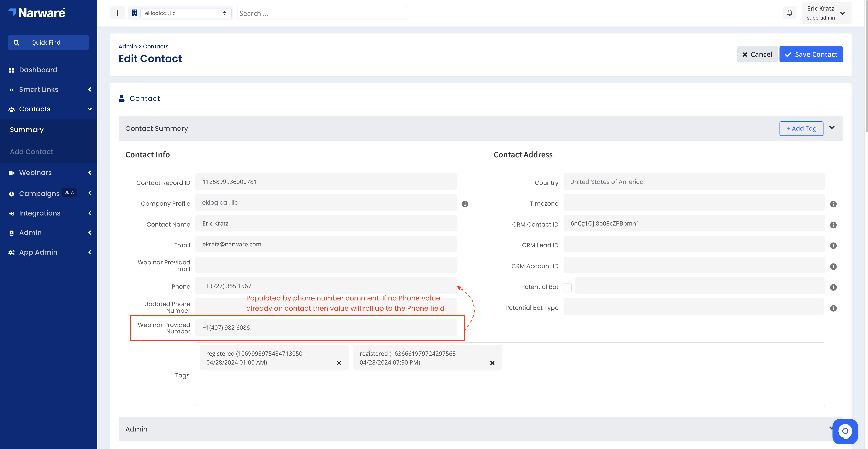This screenshot has height=449, width=868.
Task: Remove the 01:00 AM registered tag
Action: tap(339, 363)
